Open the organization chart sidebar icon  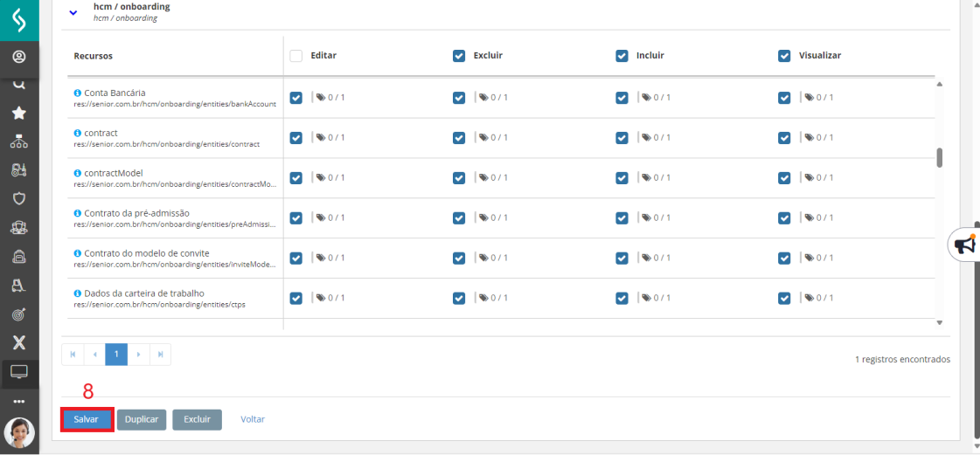pos(18,141)
